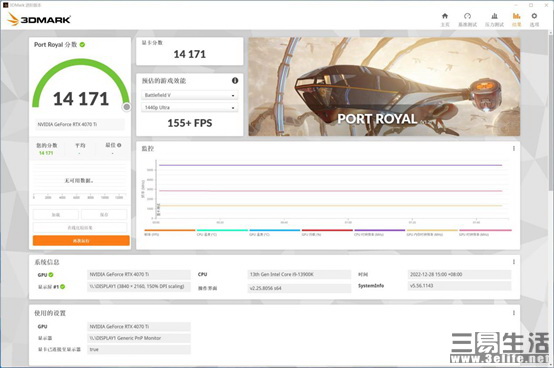Open the Home icon in top navigation
This screenshot has height=368, width=554.
click(x=445, y=16)
